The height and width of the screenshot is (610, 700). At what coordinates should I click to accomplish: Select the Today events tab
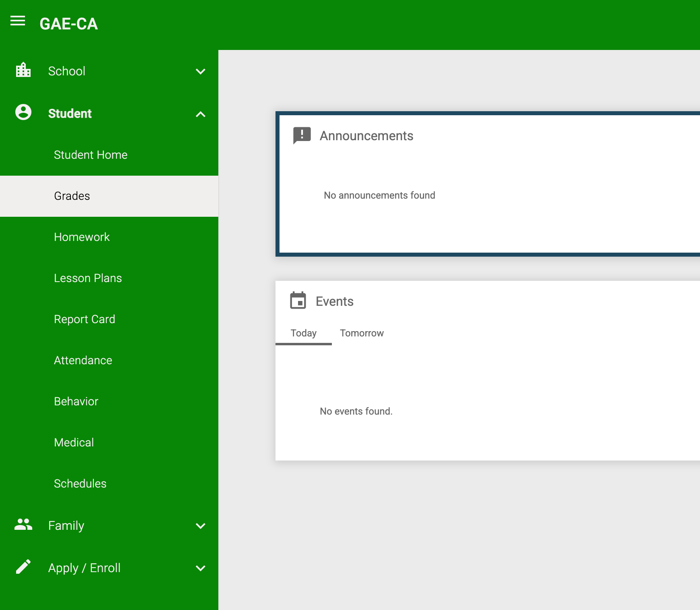(x=303, y=333)
